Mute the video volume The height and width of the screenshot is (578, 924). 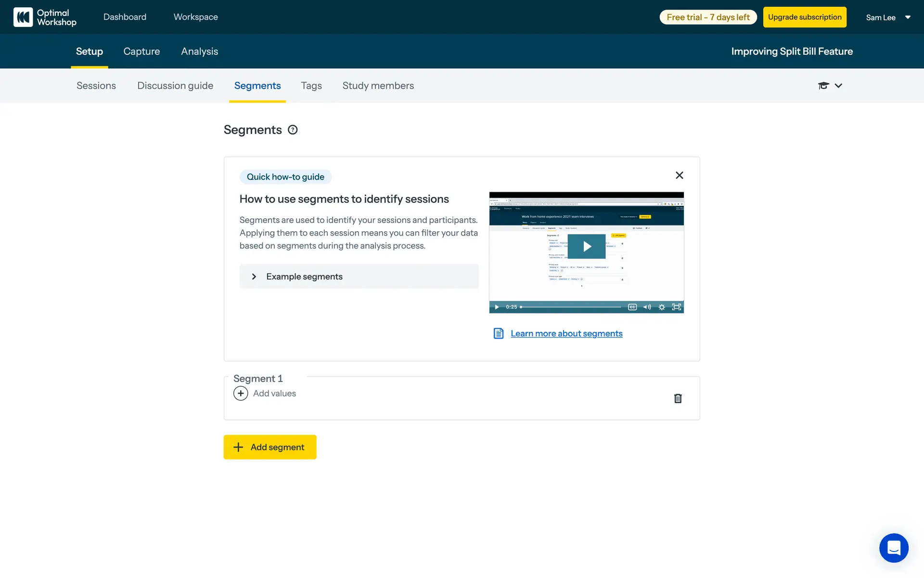(647, 307)
